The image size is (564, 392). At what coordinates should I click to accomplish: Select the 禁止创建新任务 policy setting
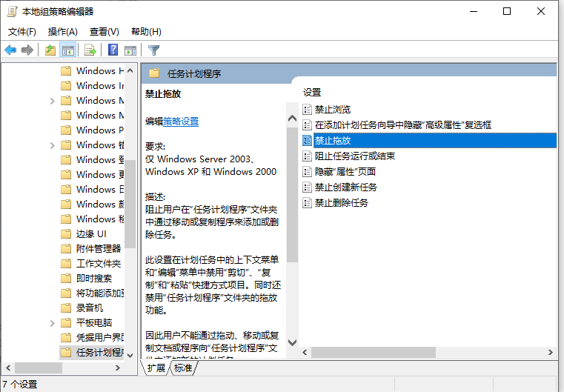[x=345, y=187]
